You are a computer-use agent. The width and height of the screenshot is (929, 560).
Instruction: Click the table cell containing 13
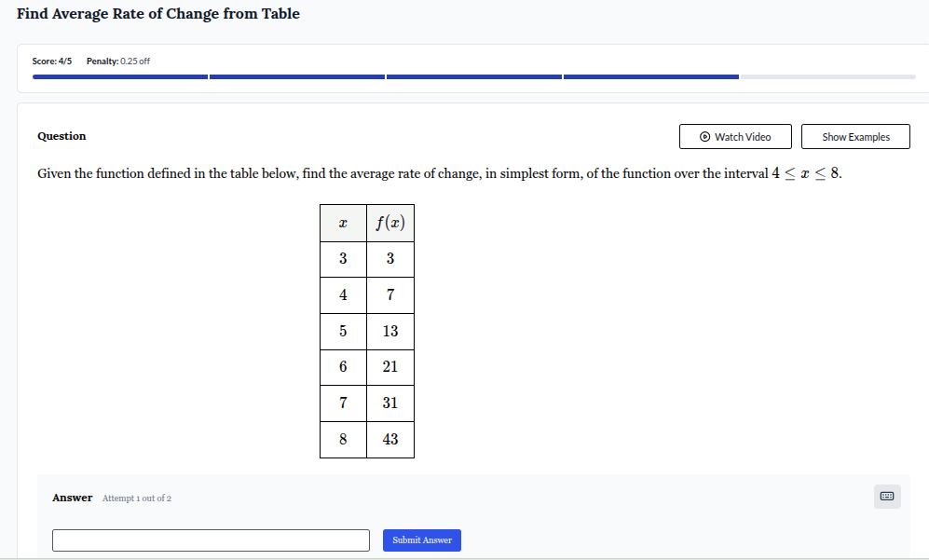389,331
